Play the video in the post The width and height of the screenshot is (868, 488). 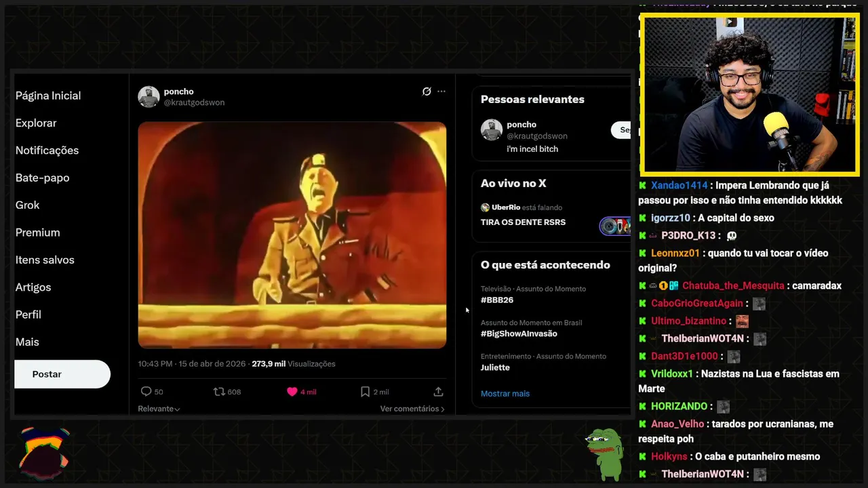292,235
